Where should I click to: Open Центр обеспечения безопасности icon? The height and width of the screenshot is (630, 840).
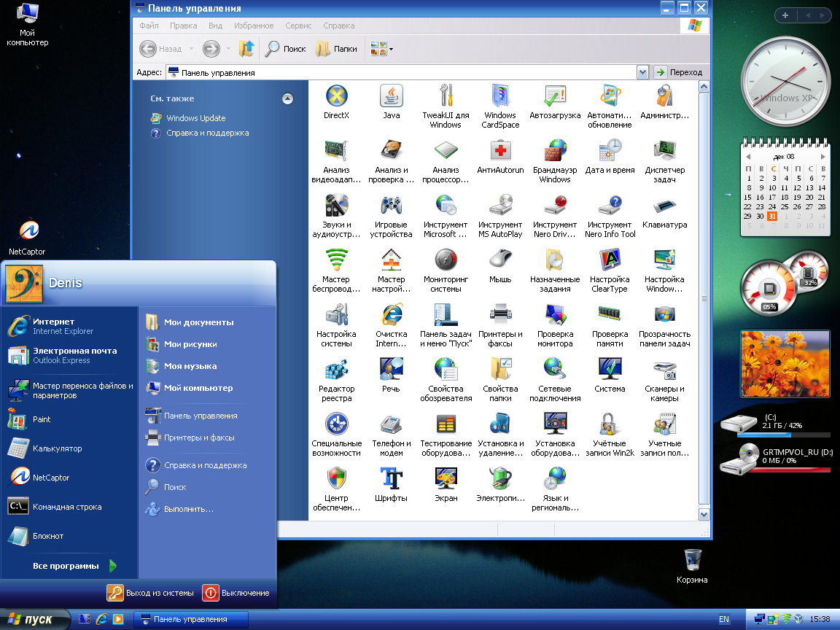click(336, 489)
